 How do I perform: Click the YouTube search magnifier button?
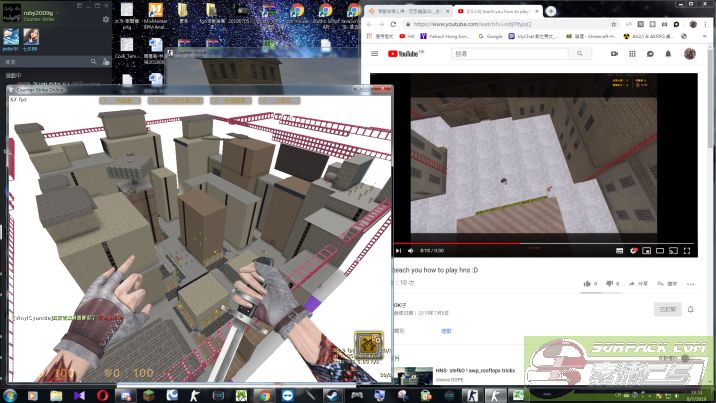click(x=579, y=53)
